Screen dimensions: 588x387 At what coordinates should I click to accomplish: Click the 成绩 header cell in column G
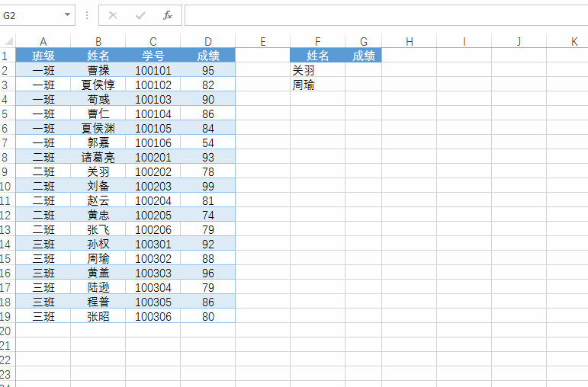pos(363,56)
